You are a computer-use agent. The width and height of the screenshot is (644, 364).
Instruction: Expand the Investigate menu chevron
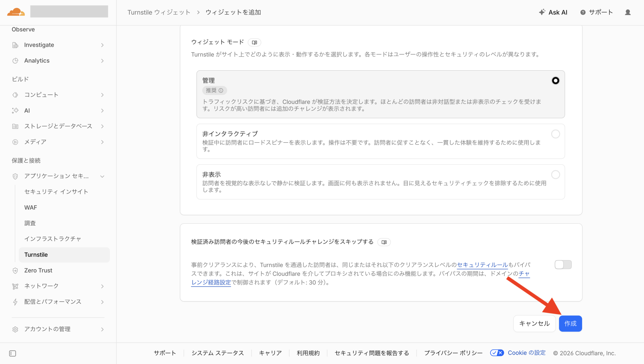pos(102,45)
